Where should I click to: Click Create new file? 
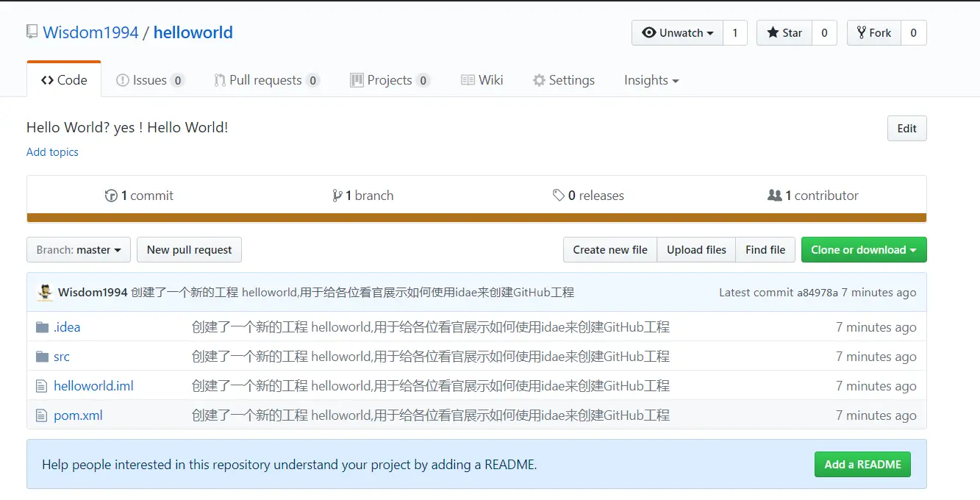pyautogui.click(x=610, y=250)
